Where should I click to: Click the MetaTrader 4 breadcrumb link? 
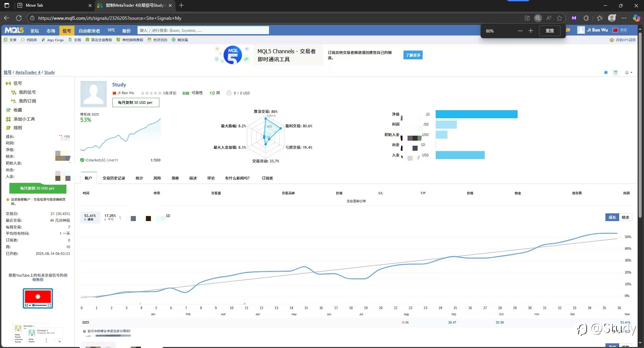pyautogui.click(x=28, y=72)
